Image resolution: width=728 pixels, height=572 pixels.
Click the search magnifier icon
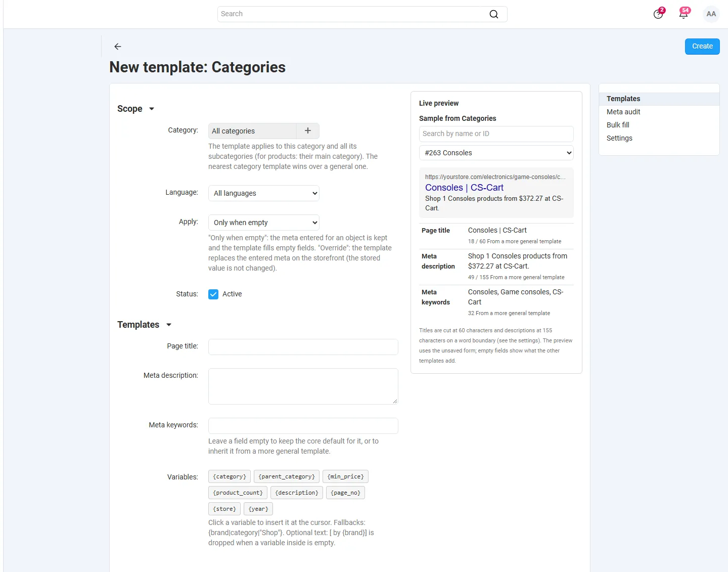click(x=494, y=14)
